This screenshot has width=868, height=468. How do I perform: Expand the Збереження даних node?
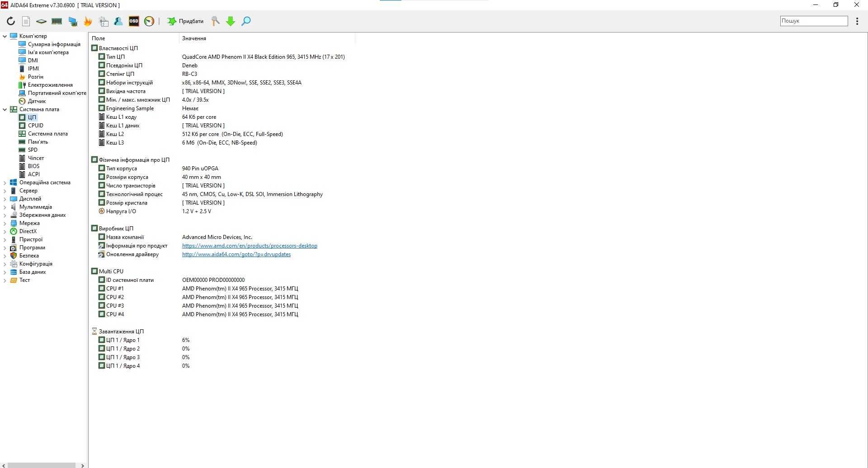point(5,215)
